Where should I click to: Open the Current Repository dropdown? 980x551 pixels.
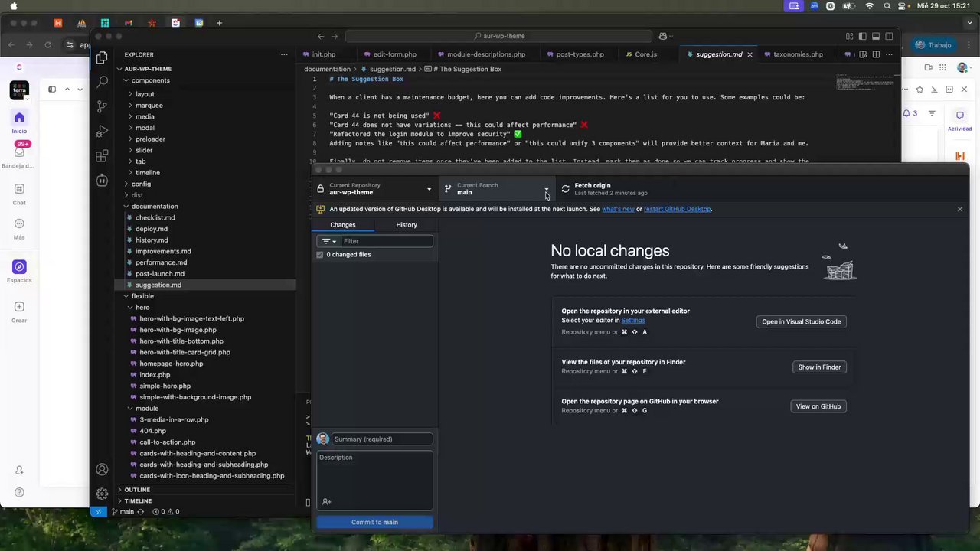374,189
